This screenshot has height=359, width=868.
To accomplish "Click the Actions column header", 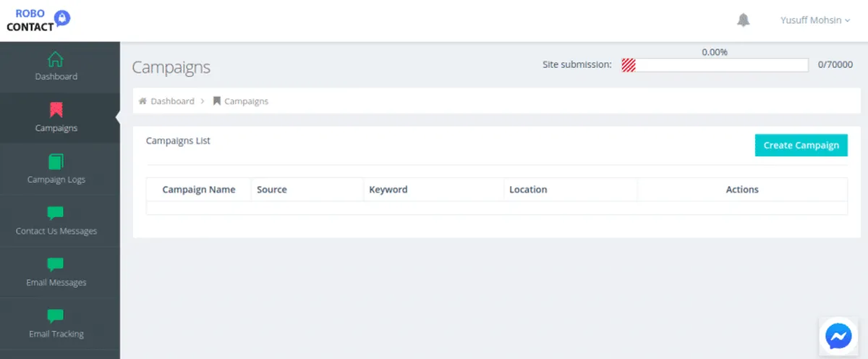I will (x=742, y=190).
